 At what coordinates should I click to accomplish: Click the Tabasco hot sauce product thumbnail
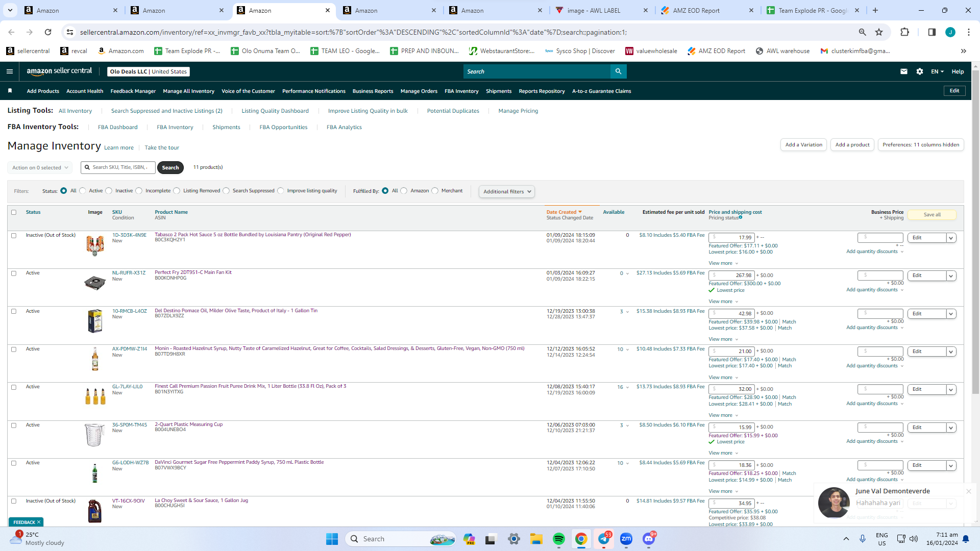(95, 246)
